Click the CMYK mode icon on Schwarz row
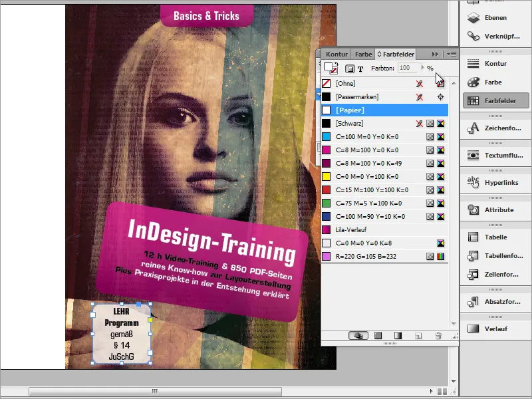This screenshot has width=532, height=399. click(x=440, y=124)
